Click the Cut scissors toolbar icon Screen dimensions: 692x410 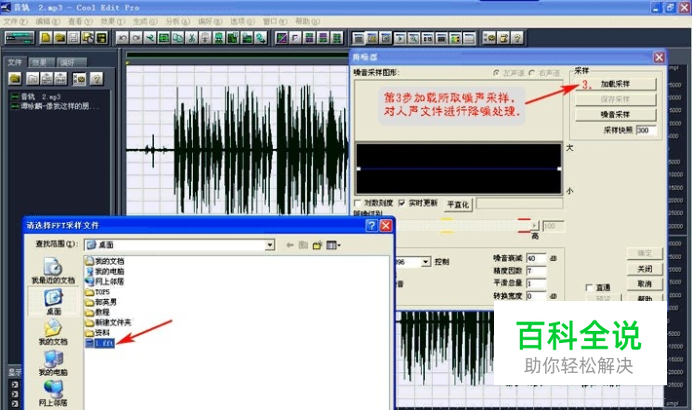192,38
